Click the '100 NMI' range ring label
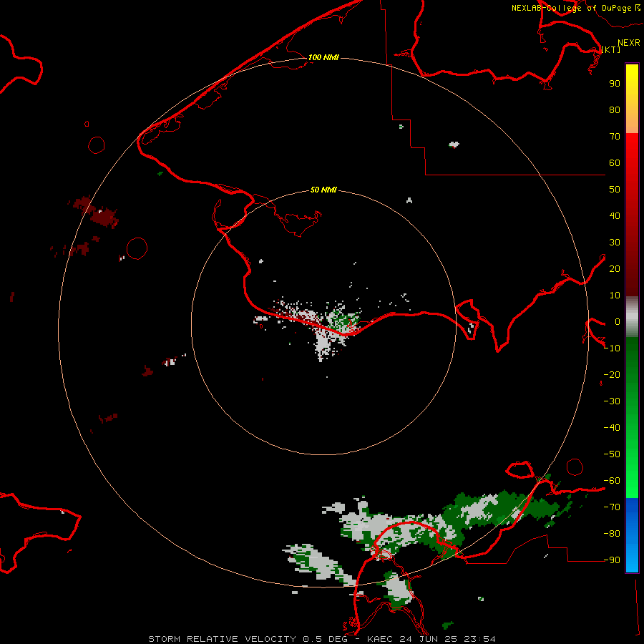The width and height of the screenshot is (644, 644). click(x=323, y=57)
